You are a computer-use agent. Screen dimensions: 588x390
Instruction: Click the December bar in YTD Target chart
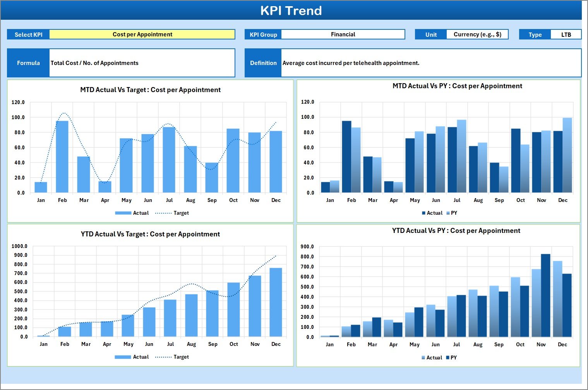tap(276, 302)
